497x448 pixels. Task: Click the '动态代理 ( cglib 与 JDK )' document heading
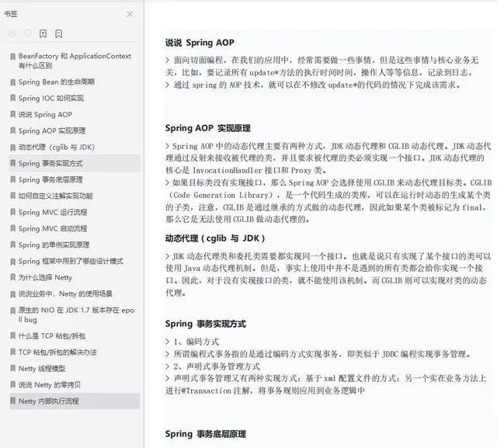(x=215, y=238)
